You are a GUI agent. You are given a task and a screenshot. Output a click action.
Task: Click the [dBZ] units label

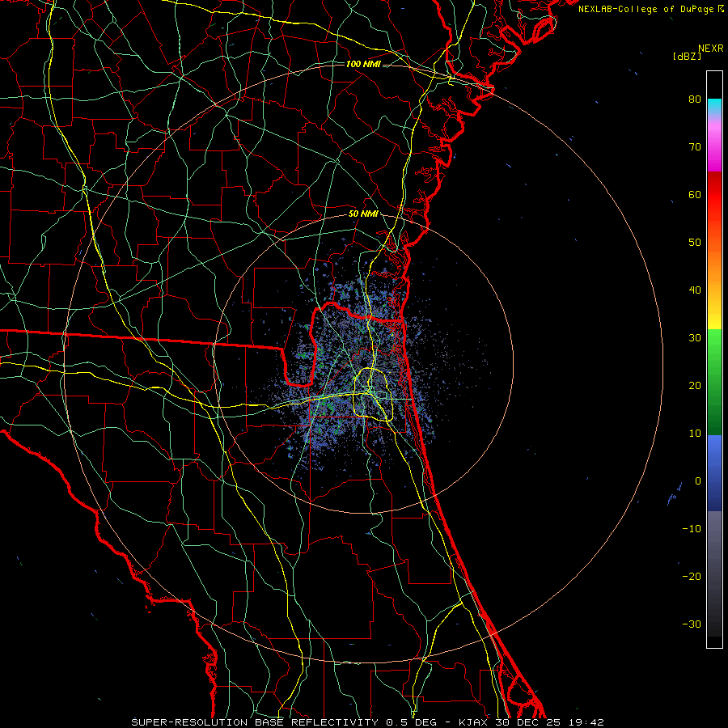pyautogui.click(x=687, y=56)
